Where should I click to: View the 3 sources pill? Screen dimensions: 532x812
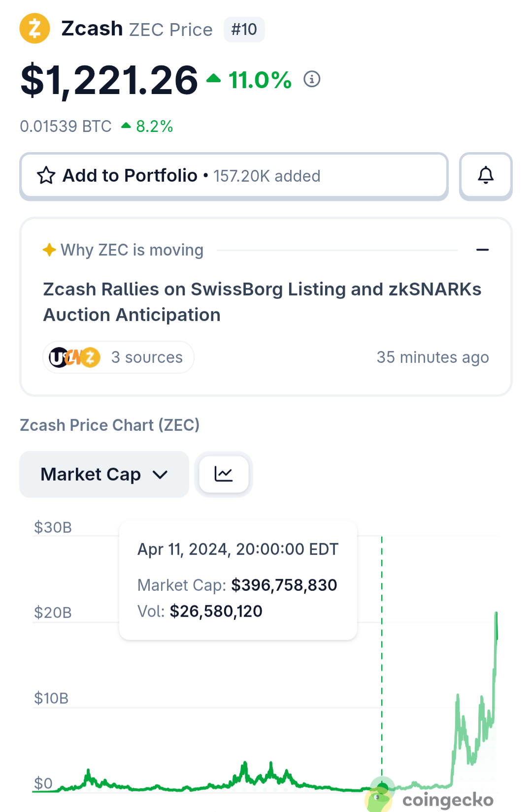(118, 357)
